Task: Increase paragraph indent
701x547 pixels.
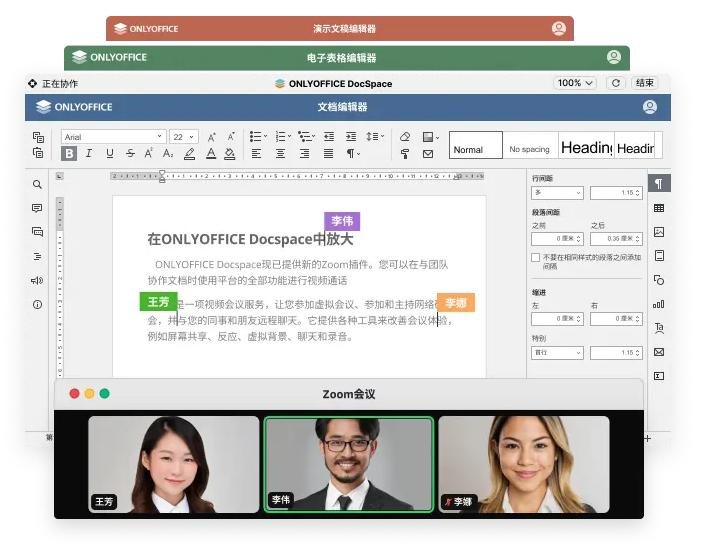Action: [x=351, y=136]
